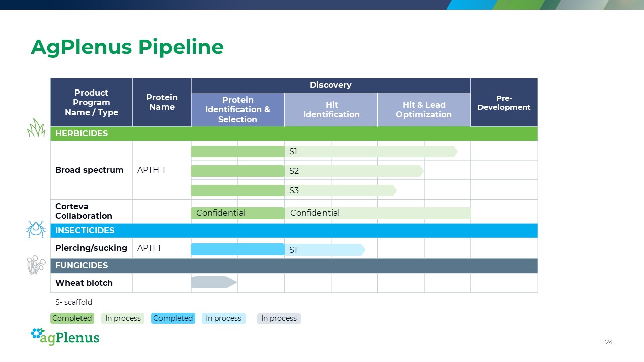
Task: Click the Wheat blotch gray progress arrow
Action: click(213, 282)
